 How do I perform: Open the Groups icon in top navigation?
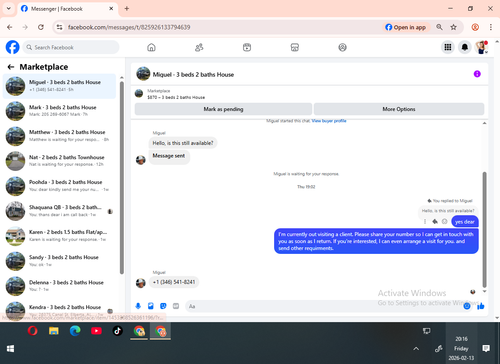click(x=342, y=47)
